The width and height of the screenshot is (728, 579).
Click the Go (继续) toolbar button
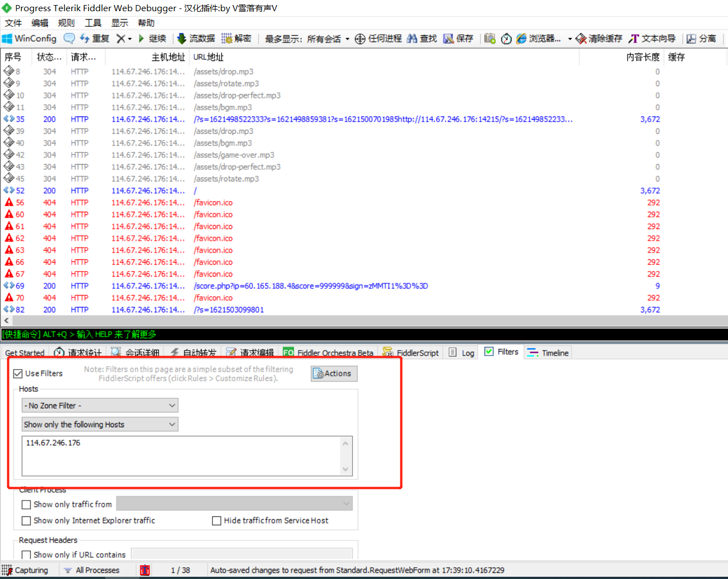pos(152,39)
